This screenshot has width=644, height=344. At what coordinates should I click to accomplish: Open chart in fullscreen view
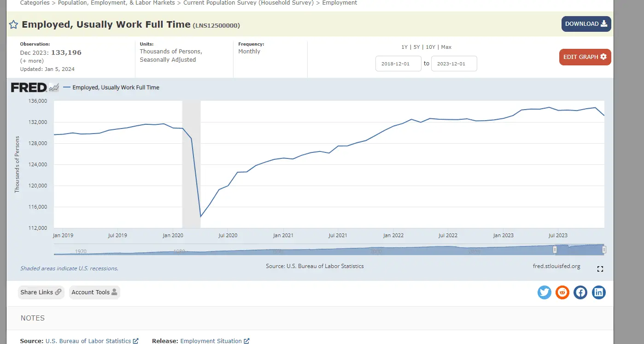[600, 269]
